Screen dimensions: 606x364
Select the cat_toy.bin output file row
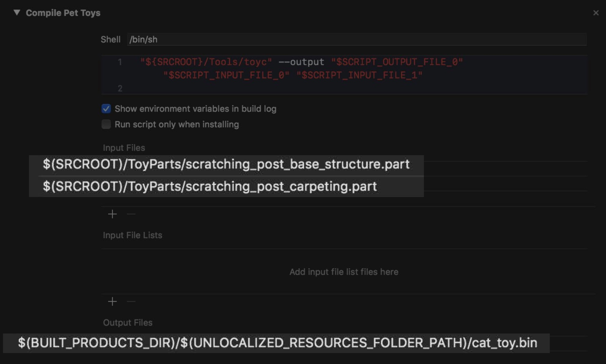[x=277, y=343]
